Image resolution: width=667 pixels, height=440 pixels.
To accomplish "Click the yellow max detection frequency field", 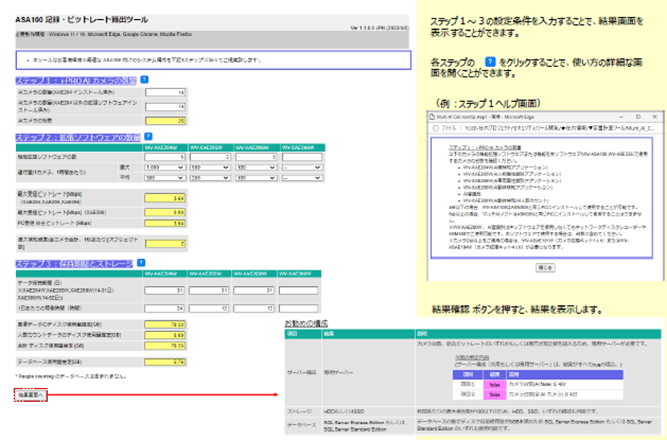I will point(165,244).
